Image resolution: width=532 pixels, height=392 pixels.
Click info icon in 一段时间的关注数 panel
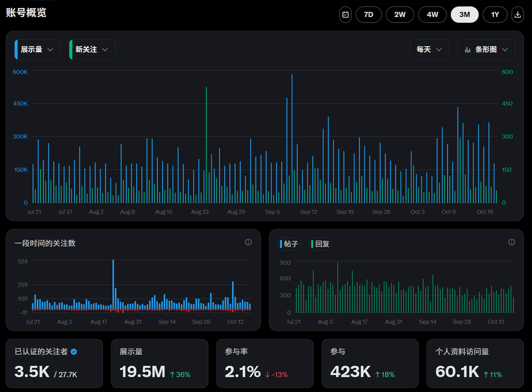coord(248,242)
